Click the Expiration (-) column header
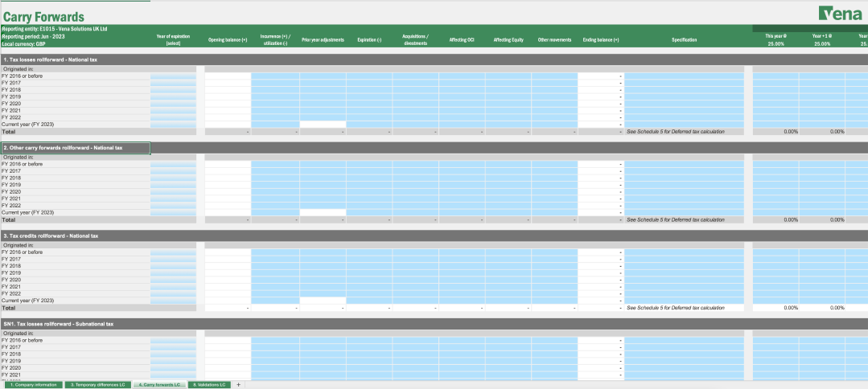 coord(369,40)
